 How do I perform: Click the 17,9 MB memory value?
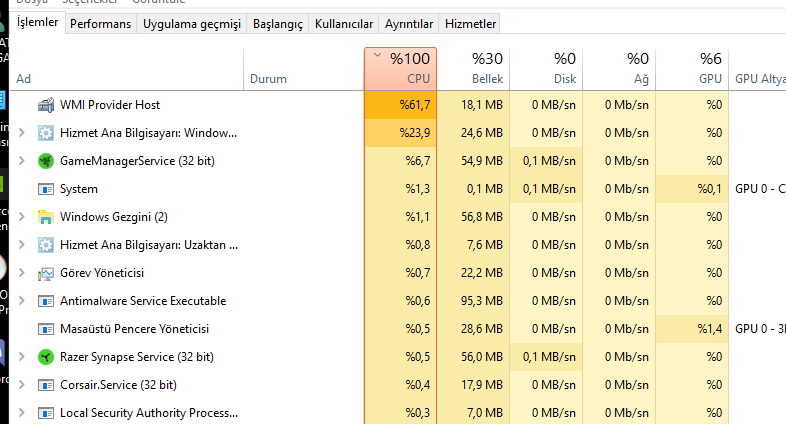coord(482,385)
